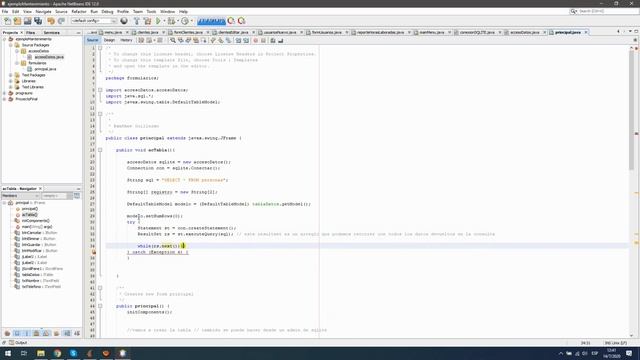This screenshot has width=640, height=360.
Task: Click the Output label in status bar
Action: (21, 343)
